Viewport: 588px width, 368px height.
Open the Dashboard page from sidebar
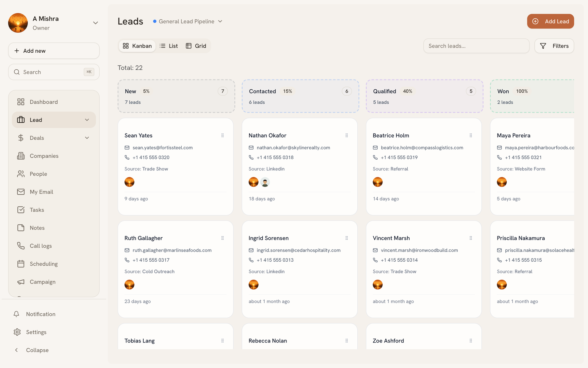pos(54,102)
